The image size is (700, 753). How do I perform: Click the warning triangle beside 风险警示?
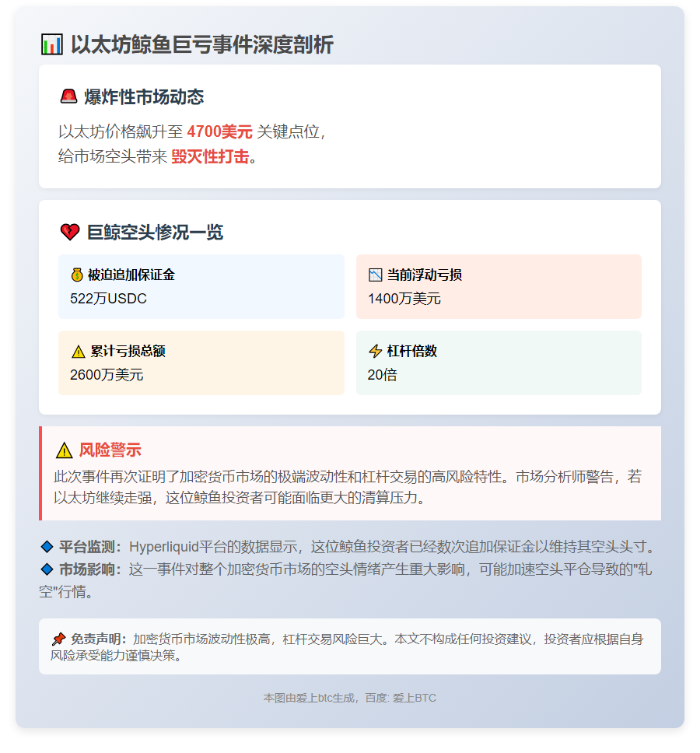[x=64, y=450]
